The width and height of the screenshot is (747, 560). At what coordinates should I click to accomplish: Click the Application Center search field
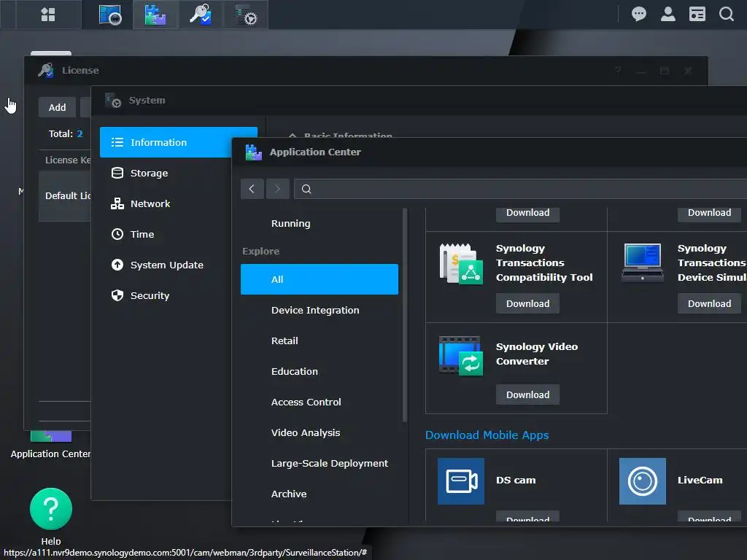click(520, 189)
